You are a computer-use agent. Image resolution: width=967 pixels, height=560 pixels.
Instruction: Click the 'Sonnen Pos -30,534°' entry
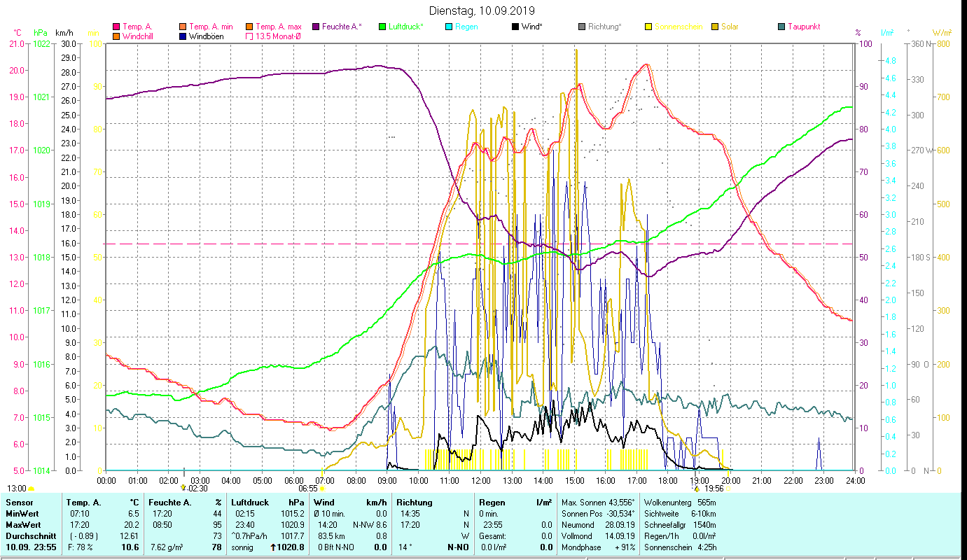click(599, 514)
